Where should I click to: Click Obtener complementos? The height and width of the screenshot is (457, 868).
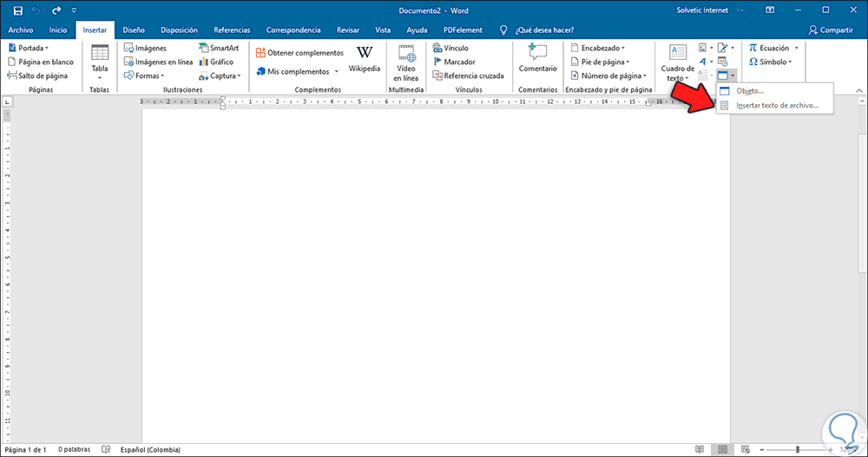click(299, 53)
